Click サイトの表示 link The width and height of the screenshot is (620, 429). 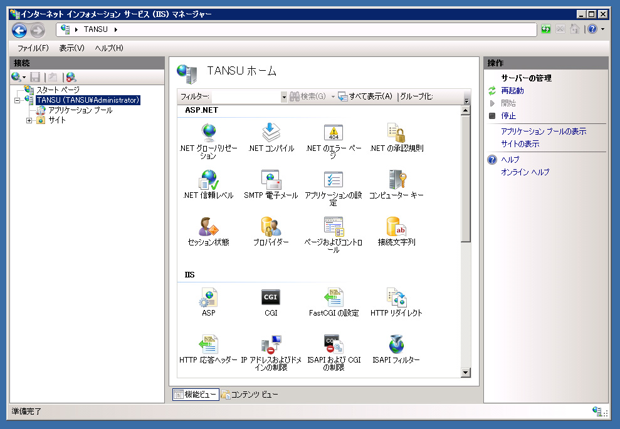point(520,144)
